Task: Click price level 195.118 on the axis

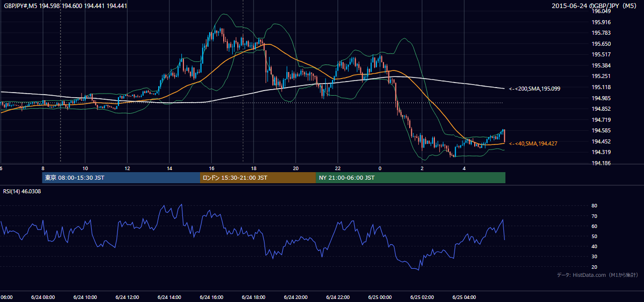Action: pyautogui.click(x=601, y=87)
